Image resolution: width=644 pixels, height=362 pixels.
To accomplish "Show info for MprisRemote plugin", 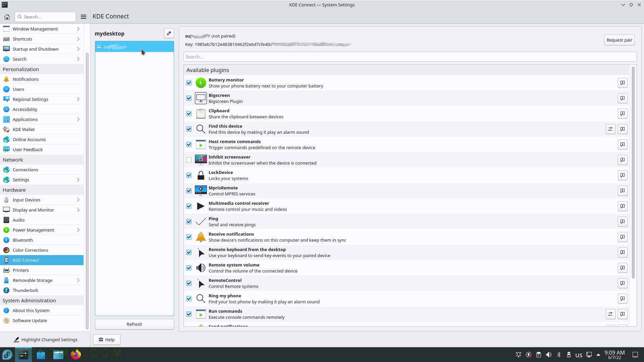I will point(623,191).
